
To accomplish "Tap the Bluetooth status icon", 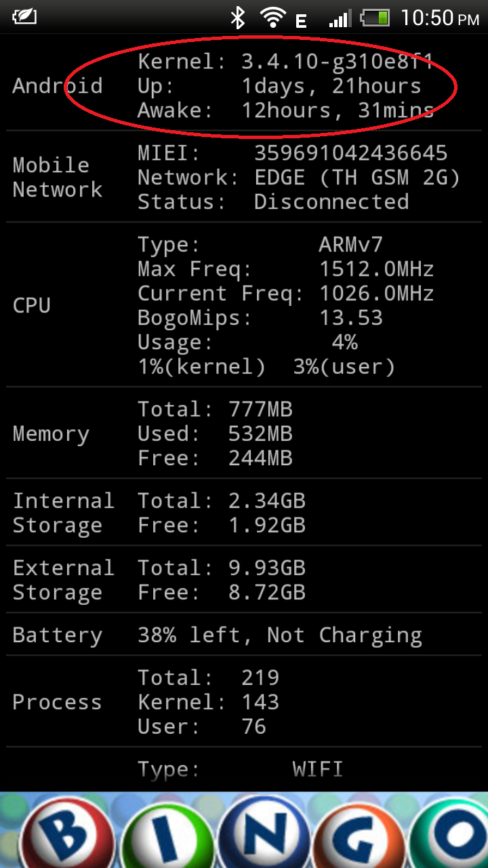I will click(237, 18).
